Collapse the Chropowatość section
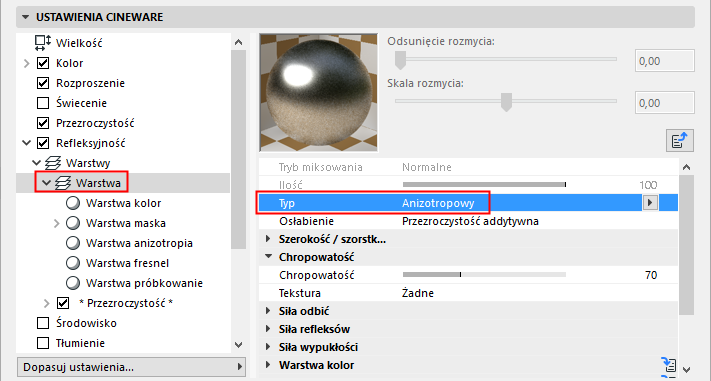Image resolution: width=711 pixels, height=381 pixels. 268,257
